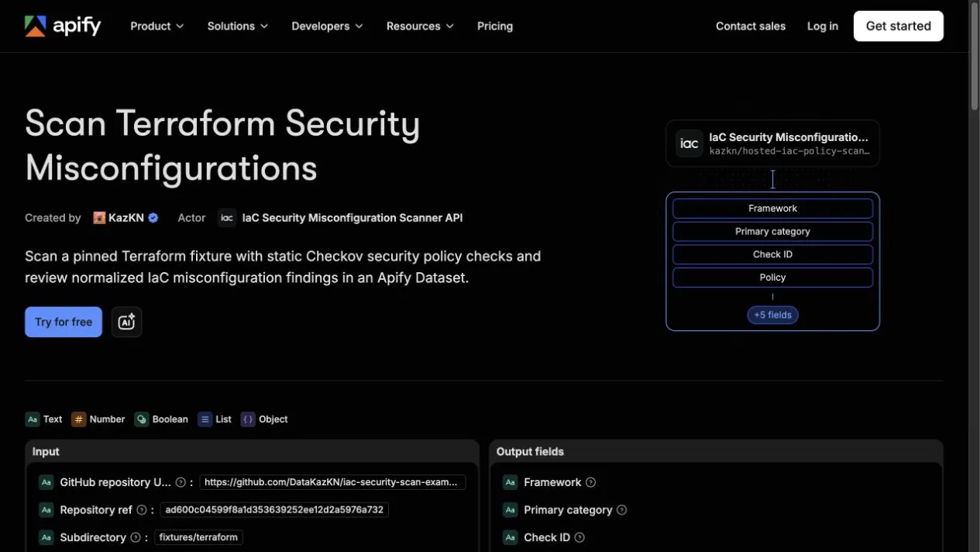Click the Output fields panel header
Screen dimensions: 980x552
coord(717,451)
